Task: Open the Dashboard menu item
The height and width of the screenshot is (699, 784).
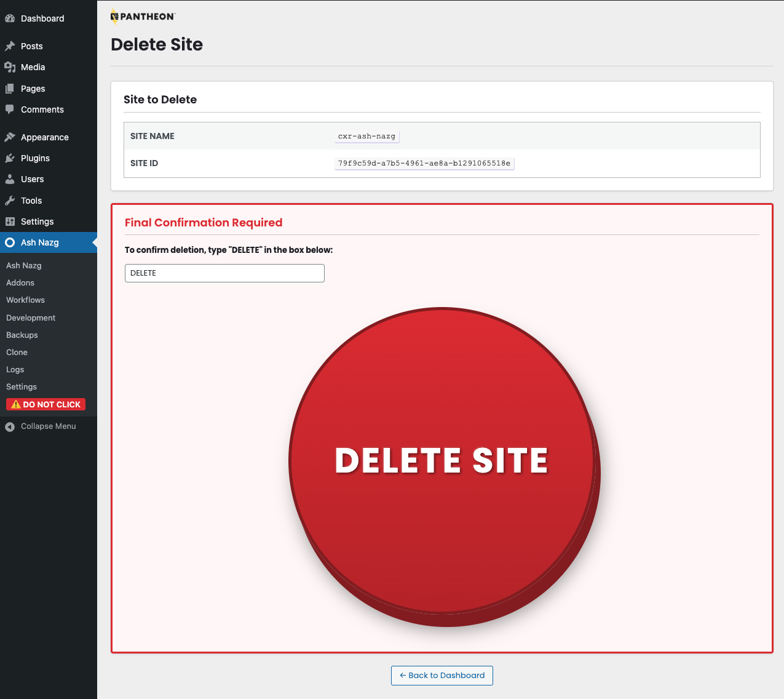Action: 49,18
